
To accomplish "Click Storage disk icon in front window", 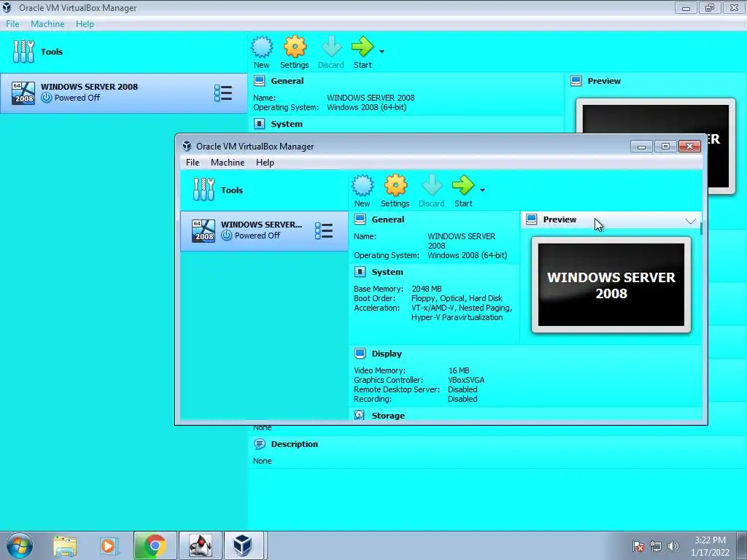I will pyautogui.click(x=360, y=415).
